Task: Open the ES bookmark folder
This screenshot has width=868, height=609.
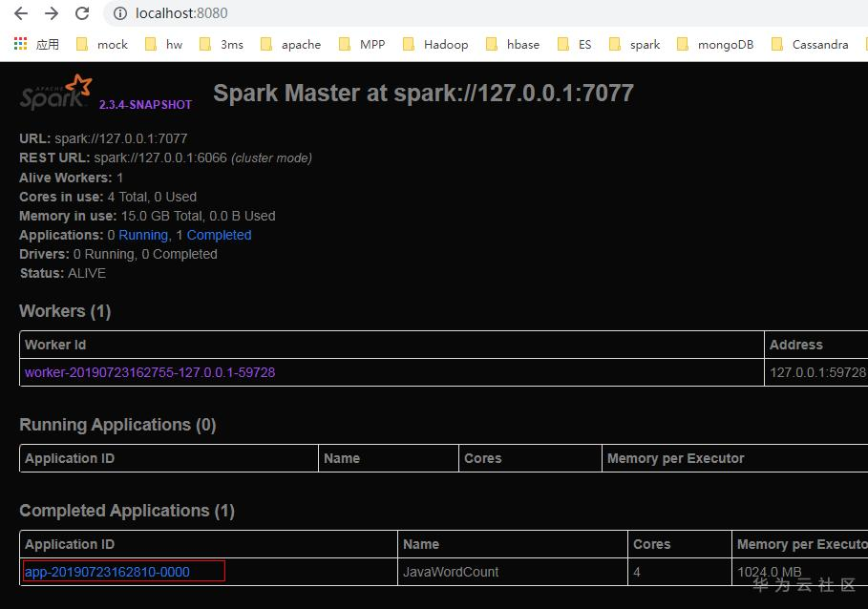Action: (x=575, y=44)
